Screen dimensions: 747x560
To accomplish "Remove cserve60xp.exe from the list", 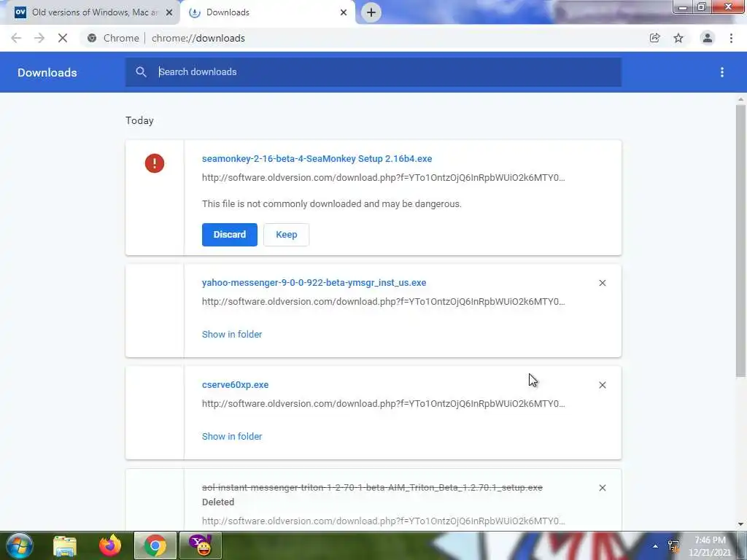I will [602, 385].
